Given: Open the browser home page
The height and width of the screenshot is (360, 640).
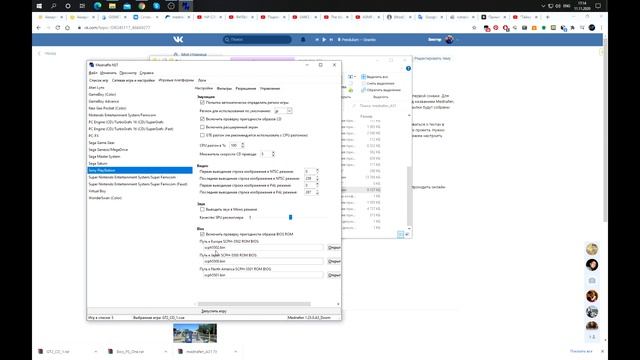Looking at the screenshot, I should pos(67,28).
